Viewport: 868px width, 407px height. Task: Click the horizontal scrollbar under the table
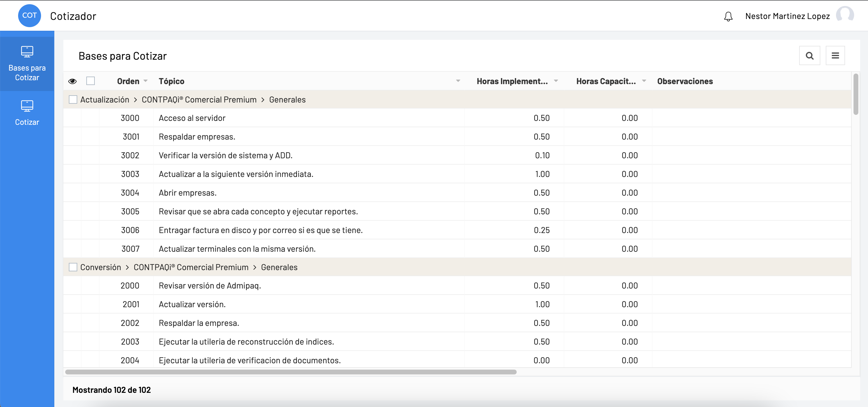(290, 372)
